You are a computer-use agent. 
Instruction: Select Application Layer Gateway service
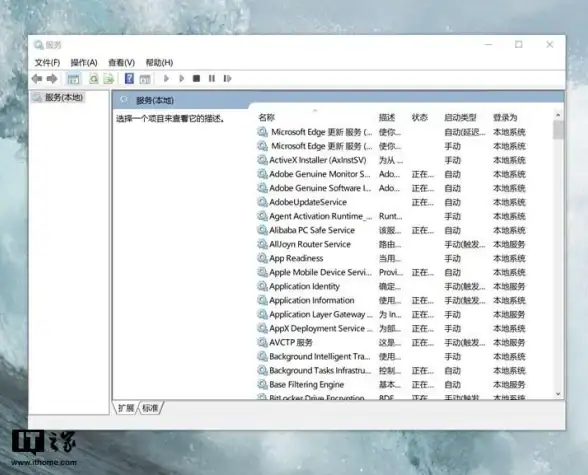click(391, 314)
